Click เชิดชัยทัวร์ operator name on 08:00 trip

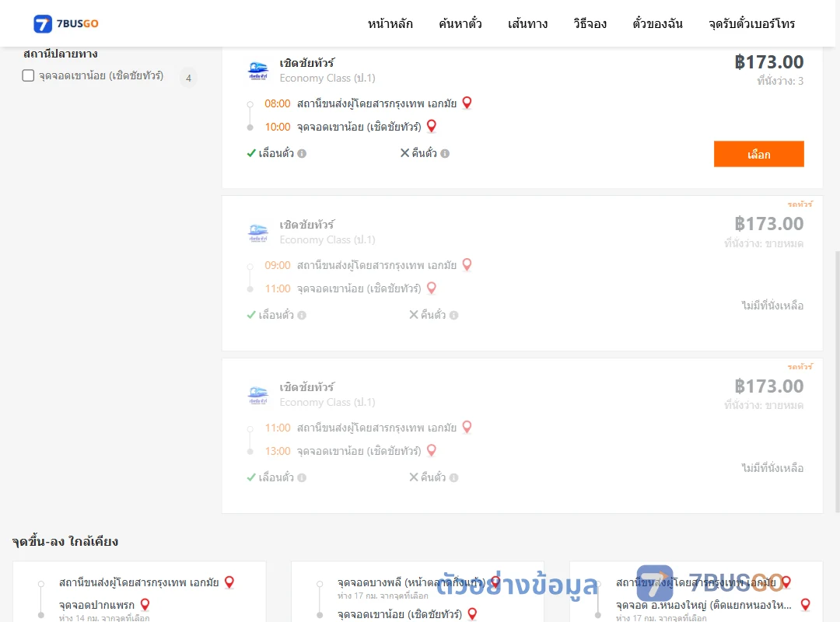click(x=307, y=63)
